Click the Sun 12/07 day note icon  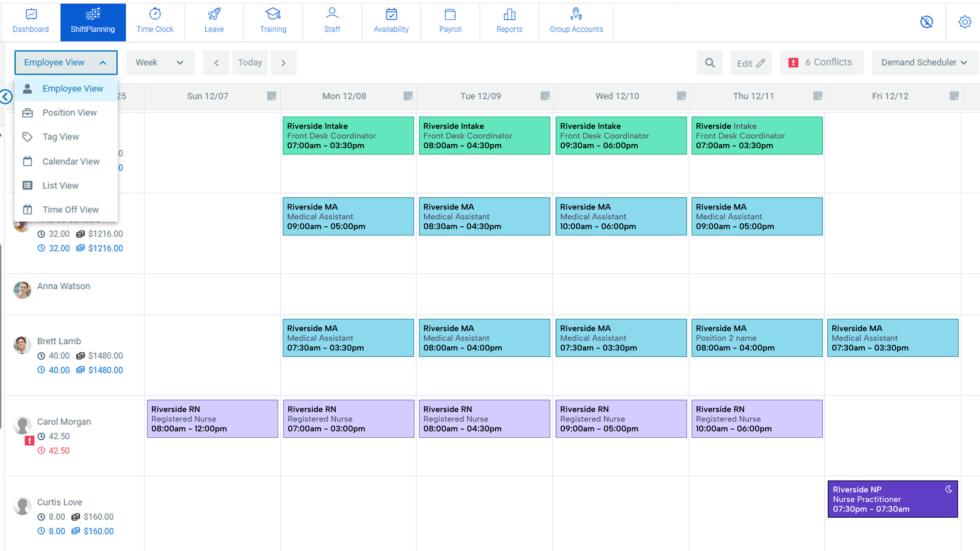click(271, 96)
